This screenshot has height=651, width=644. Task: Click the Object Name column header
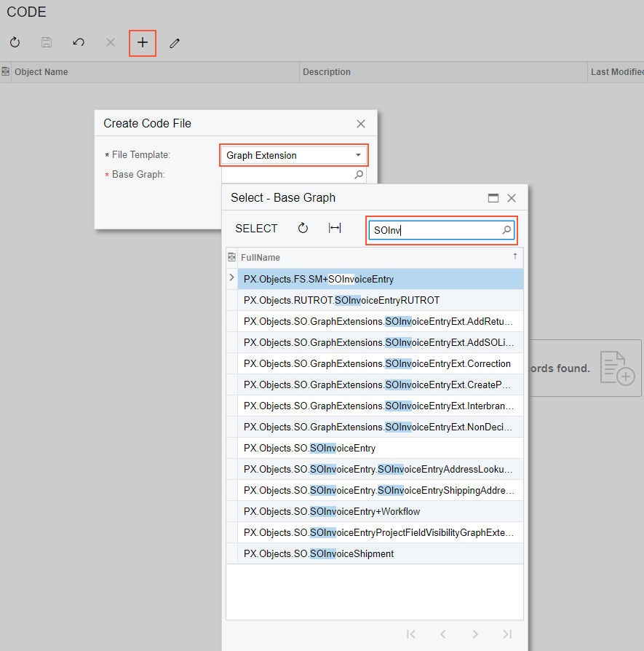tap(41, 72)
